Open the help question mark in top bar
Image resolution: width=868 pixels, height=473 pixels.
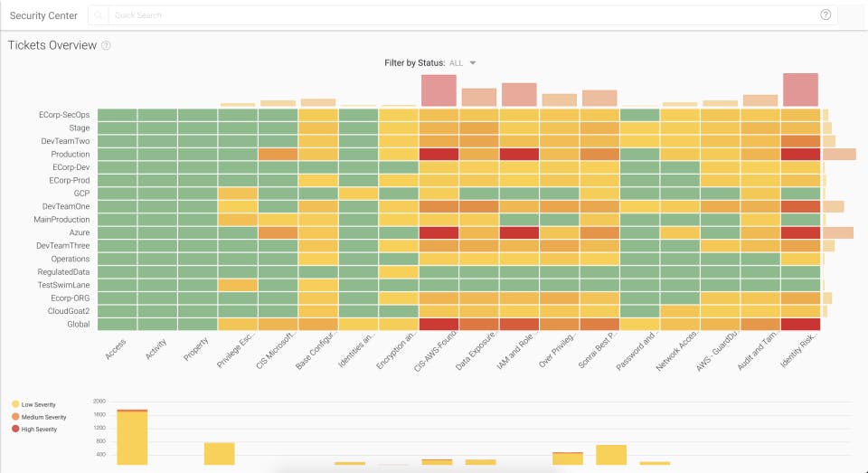point(826,14)
